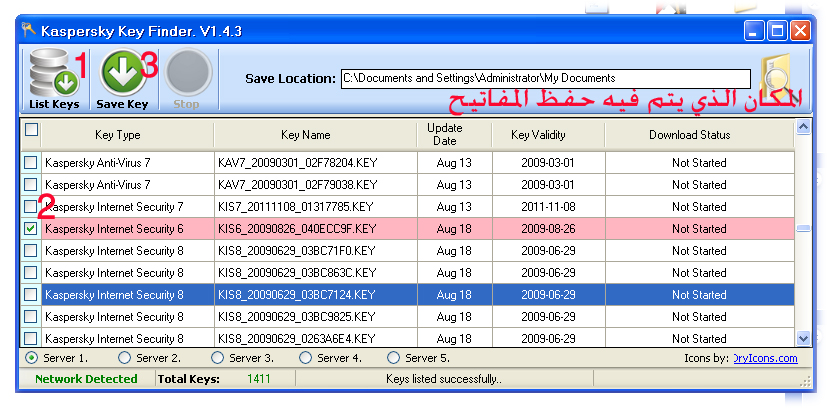
Task: Sort by the Key Name column header
Action: (315, 135)
